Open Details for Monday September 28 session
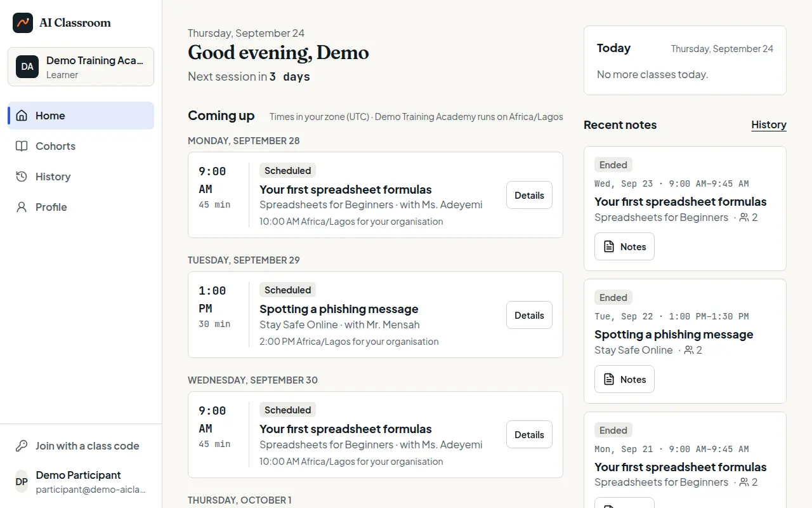This screenshot has height=508, width=812. click(529, 195)
